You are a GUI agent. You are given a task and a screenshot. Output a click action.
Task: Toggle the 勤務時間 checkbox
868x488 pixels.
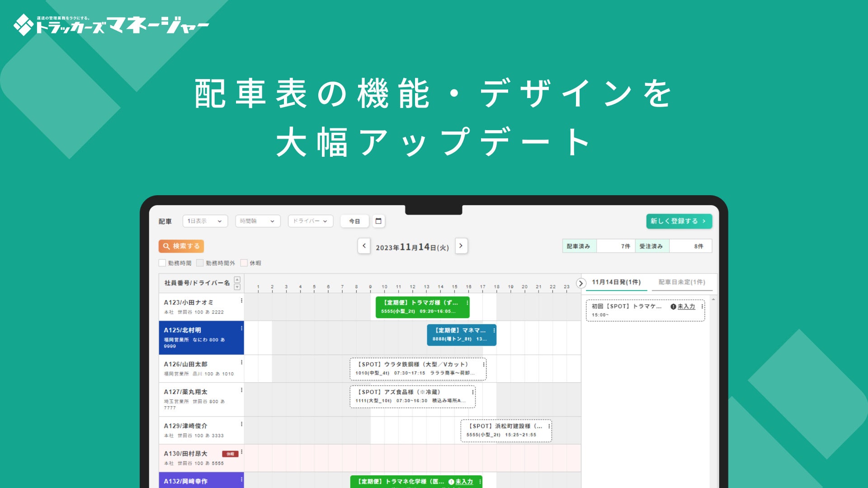coord(162,263)
